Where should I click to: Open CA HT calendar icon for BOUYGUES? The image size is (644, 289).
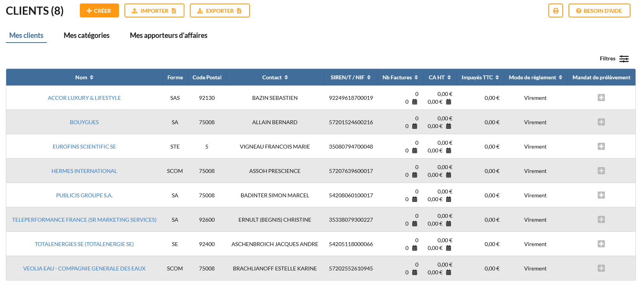[449, 126]
